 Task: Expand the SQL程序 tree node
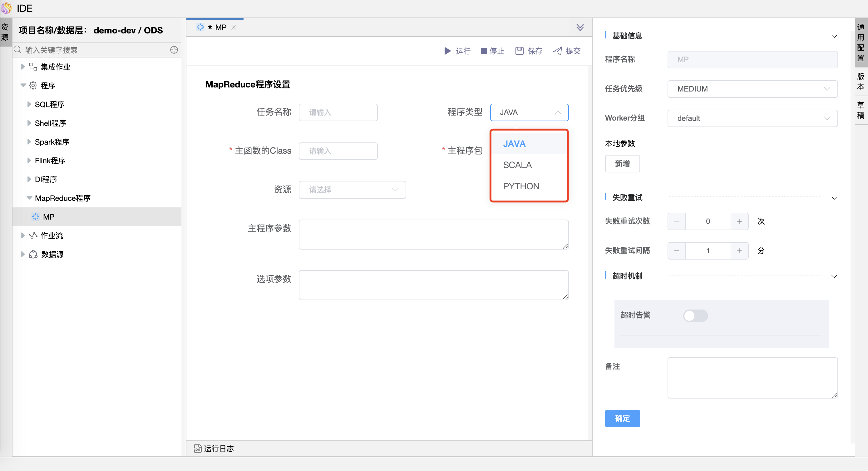click(29, 104)
